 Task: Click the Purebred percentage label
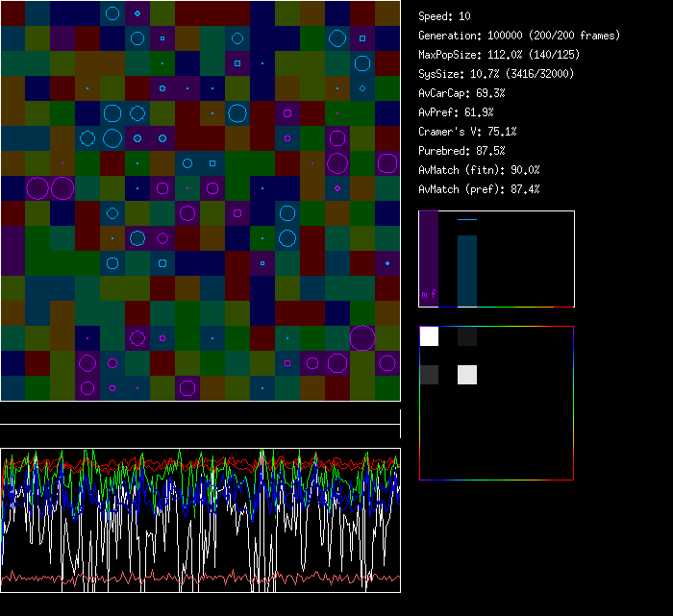point(462,151)
